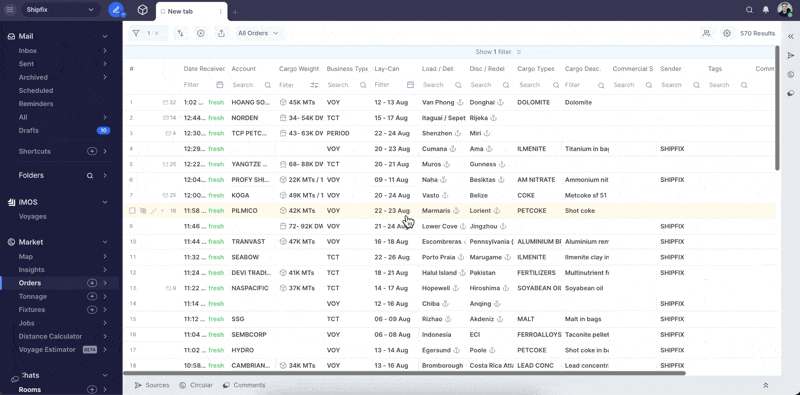Click the export upload icon in toolbar

221,33
